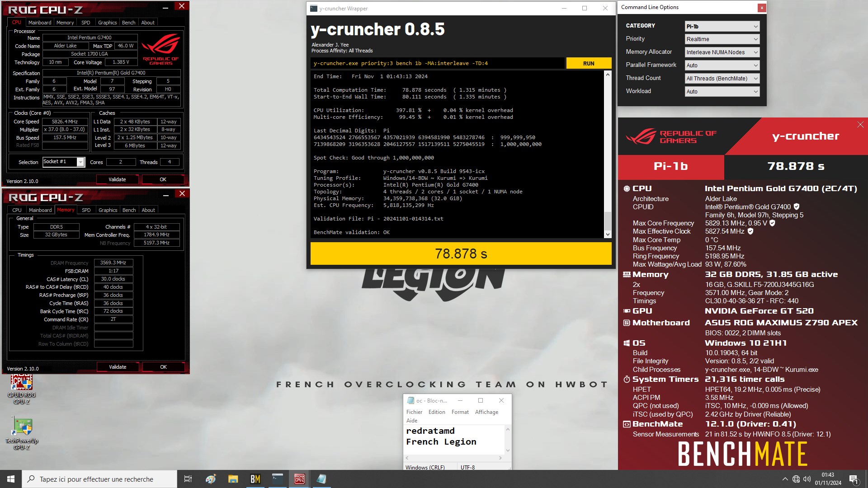868x488 pixels.
Task: Click the search magnifier in taskbar
Action: [31, 479]
